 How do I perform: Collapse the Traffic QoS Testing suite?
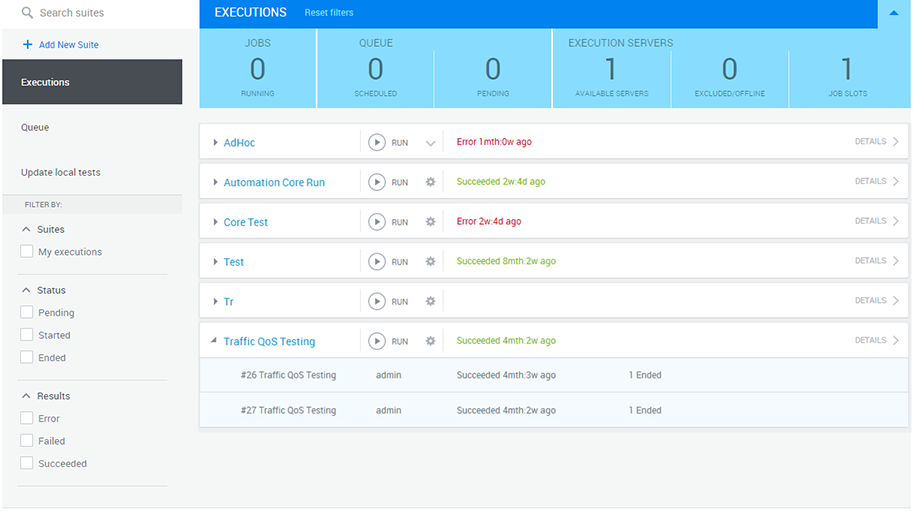(214, 341)
